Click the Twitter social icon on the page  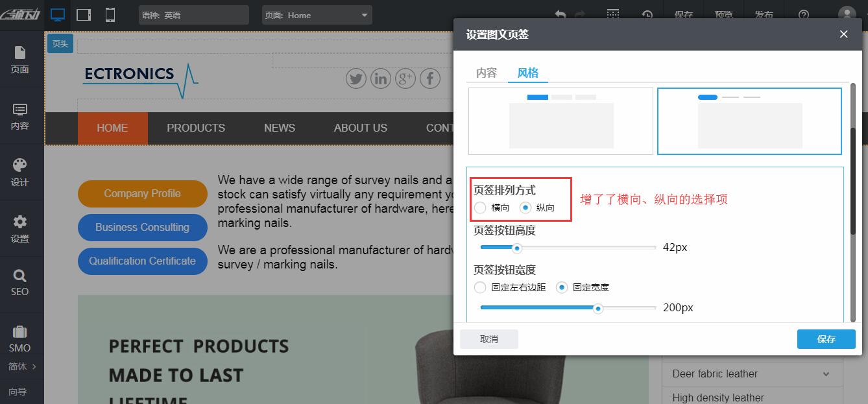(356, 78)
